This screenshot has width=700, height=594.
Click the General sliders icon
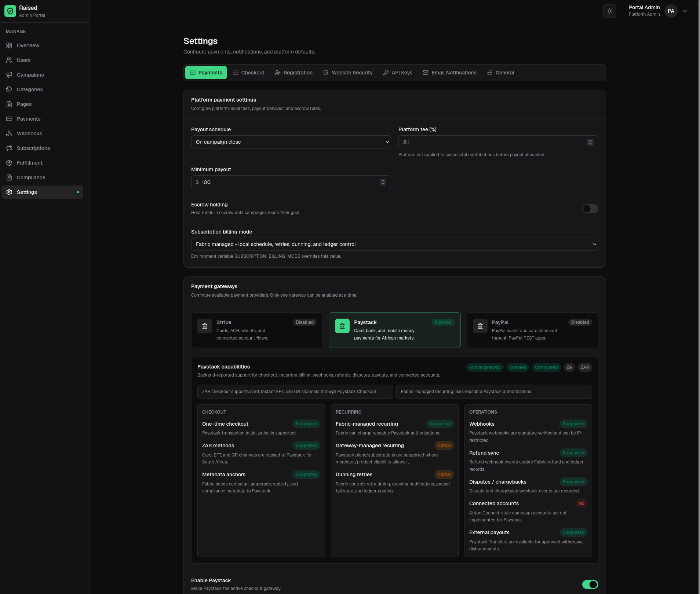490,73
